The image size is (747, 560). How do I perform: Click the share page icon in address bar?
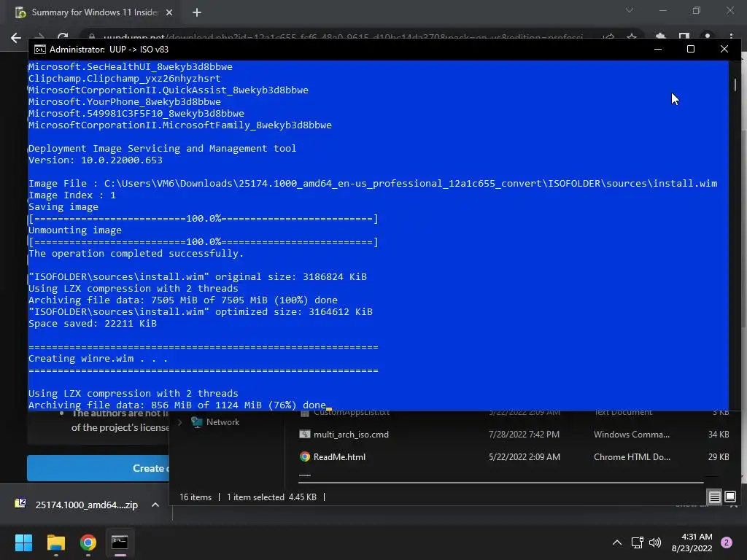pos(608,37)
